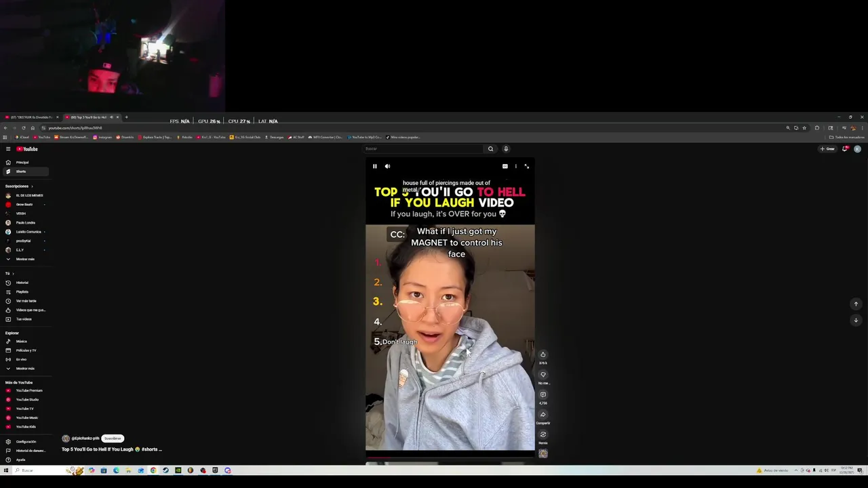The image size is (868, 488).
Task: Open Luisito Comunica channel
Action: 26,232
